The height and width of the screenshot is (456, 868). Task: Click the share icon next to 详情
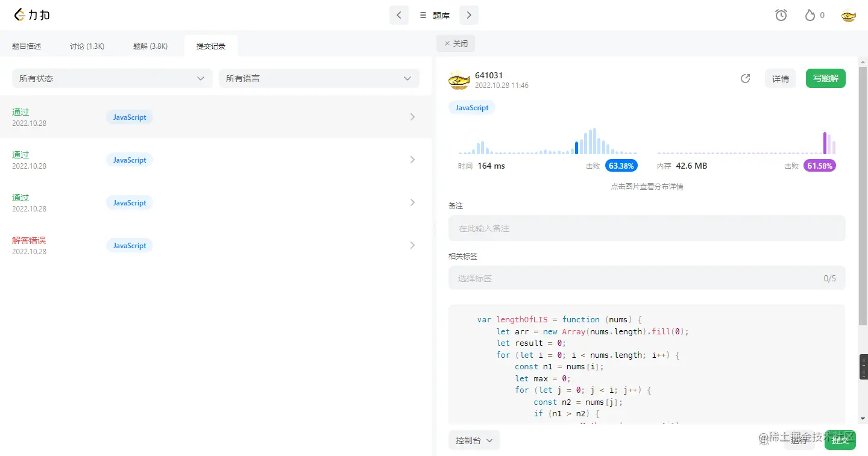(746, 78)
